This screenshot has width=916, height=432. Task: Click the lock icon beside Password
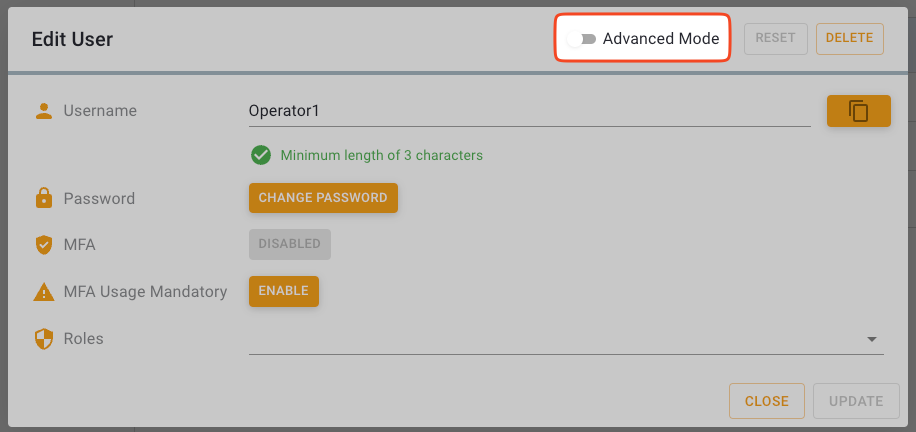click(x=43, y=199)
